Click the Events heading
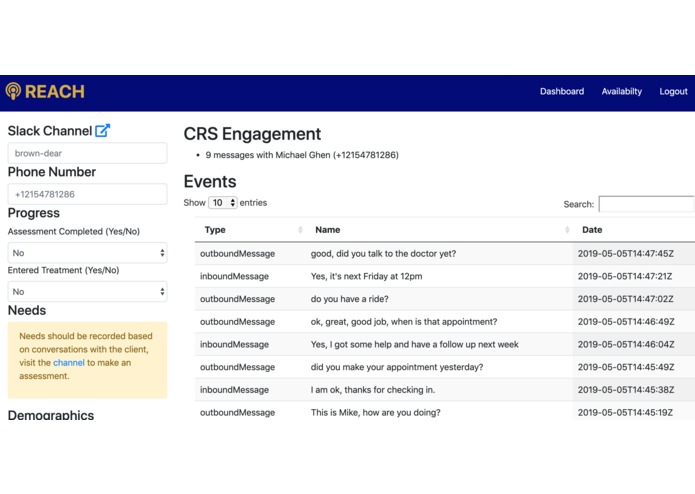This screenshot has height=494, width=695. (210, 182)
